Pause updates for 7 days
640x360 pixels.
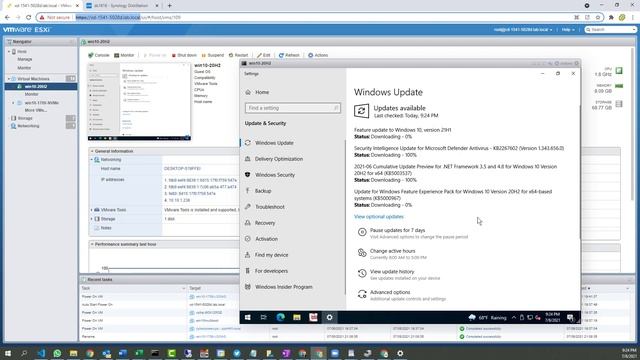point(397,230)
